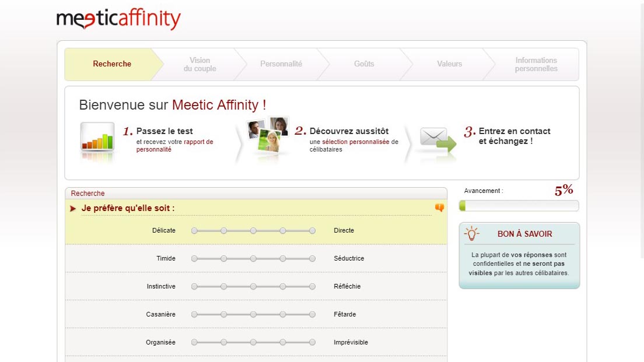The image size is (644, 362).
Task: Click the 'Avancement :' label
Action: click(484, 191)
